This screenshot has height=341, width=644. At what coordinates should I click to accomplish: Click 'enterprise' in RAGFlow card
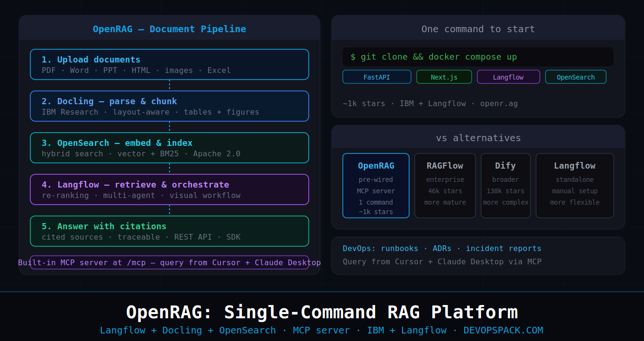[445, 179]
